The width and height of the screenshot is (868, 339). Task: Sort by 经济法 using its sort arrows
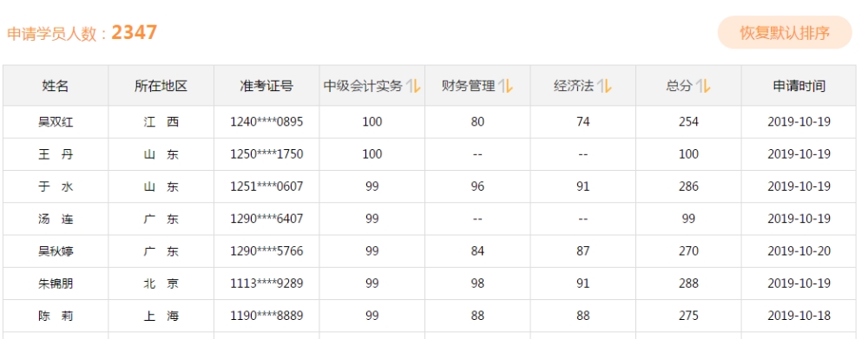604,87
